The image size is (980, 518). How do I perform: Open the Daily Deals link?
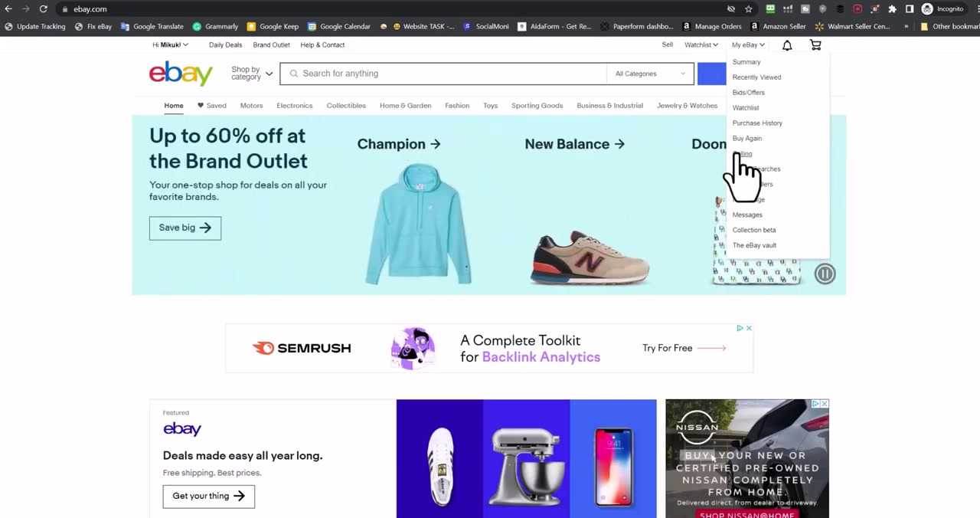(x=225, y=45)
